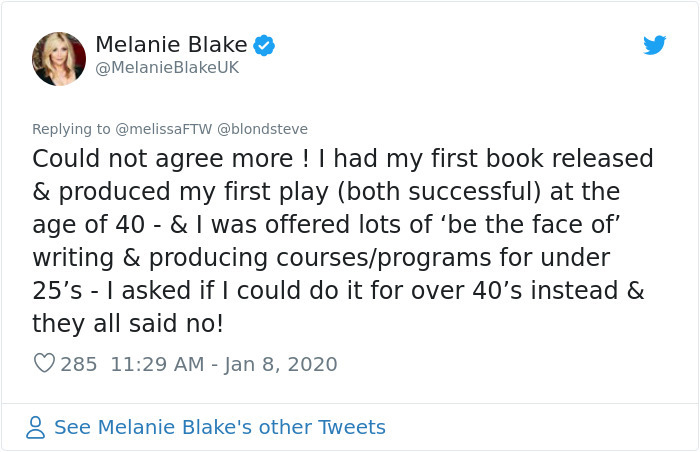Click the Twitter bird logo
Screen dimensions: 700x452
[x=654, y=44]
